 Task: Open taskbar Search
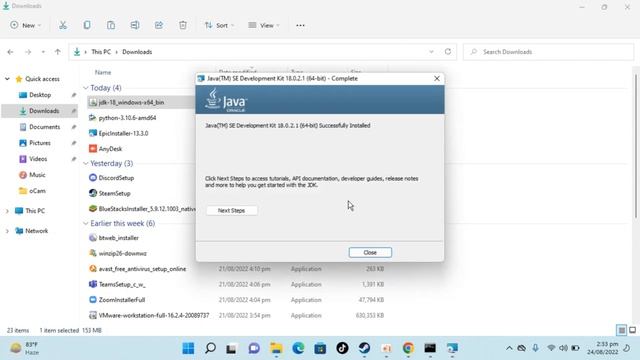point(210,348)
